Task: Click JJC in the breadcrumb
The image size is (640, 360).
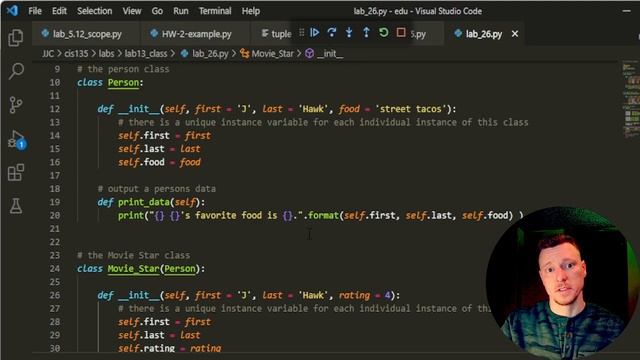Action: click(x=48, y=54)
